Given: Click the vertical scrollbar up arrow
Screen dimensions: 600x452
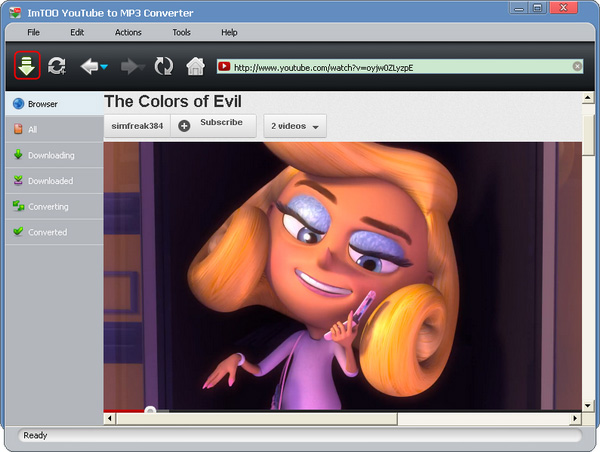Looking at the screenshot, I should [x=588, y=98].
